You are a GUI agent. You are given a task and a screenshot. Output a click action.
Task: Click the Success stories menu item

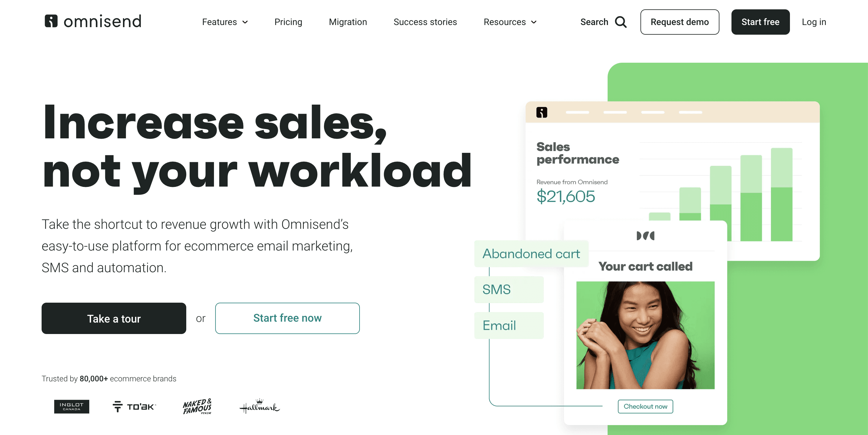coord(425,22)
